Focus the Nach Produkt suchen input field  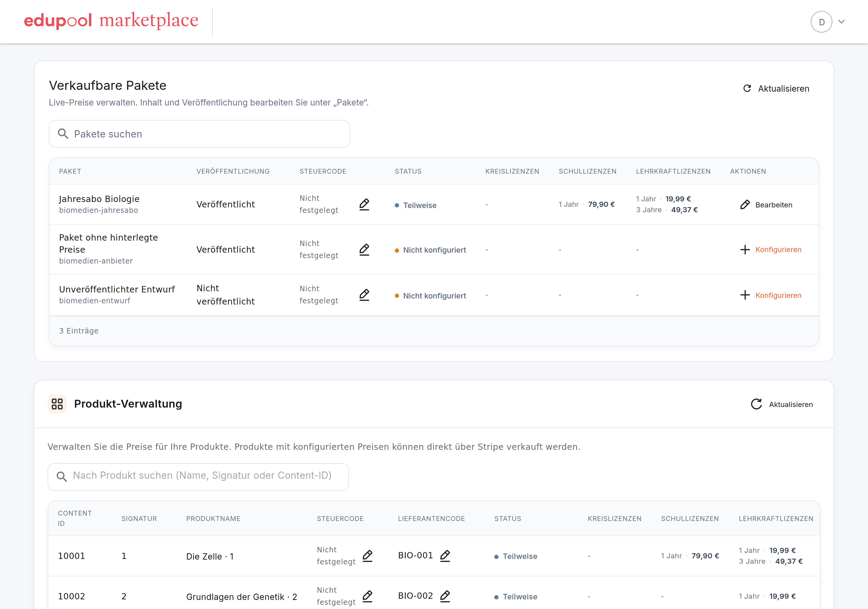pos(198,477)
